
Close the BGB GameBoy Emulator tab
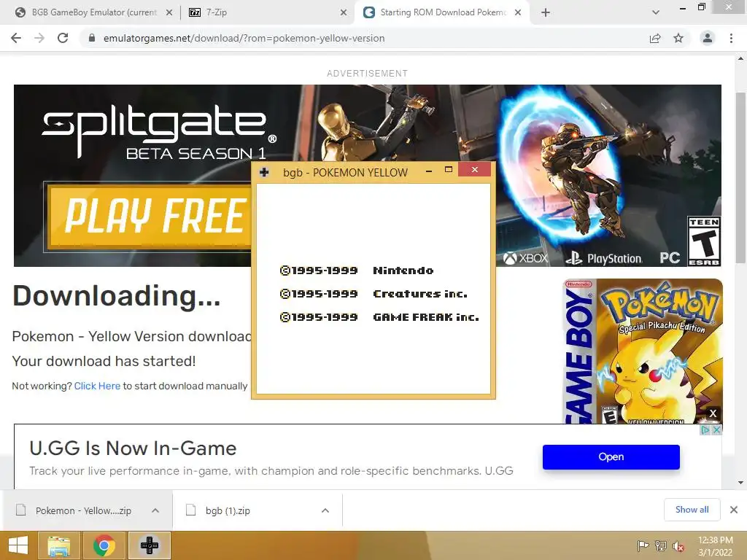169,13
